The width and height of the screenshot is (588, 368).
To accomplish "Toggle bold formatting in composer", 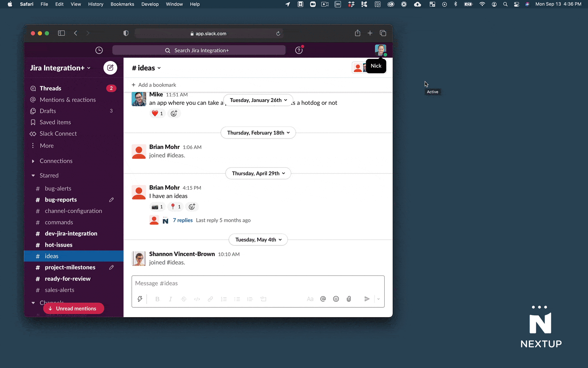I will (157, 299).
